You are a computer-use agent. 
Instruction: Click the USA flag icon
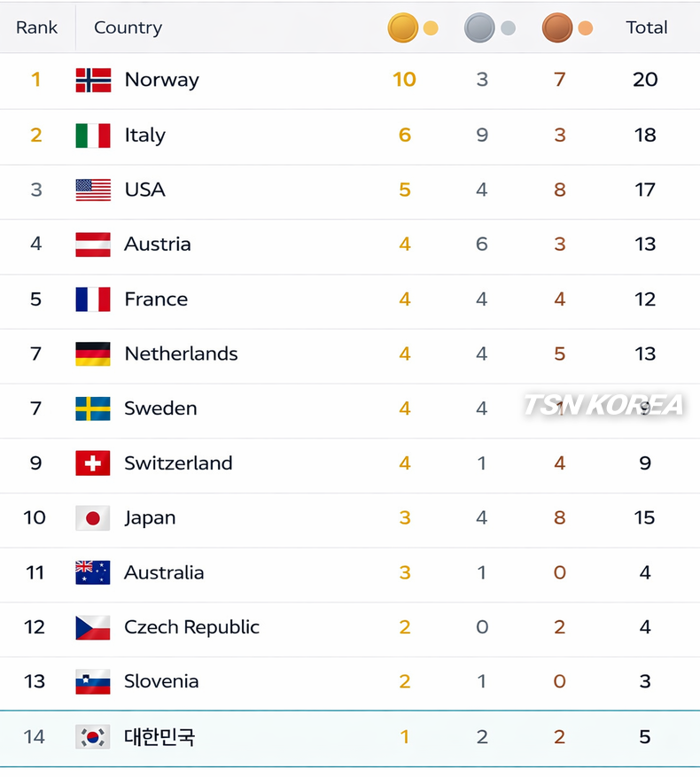93,190
